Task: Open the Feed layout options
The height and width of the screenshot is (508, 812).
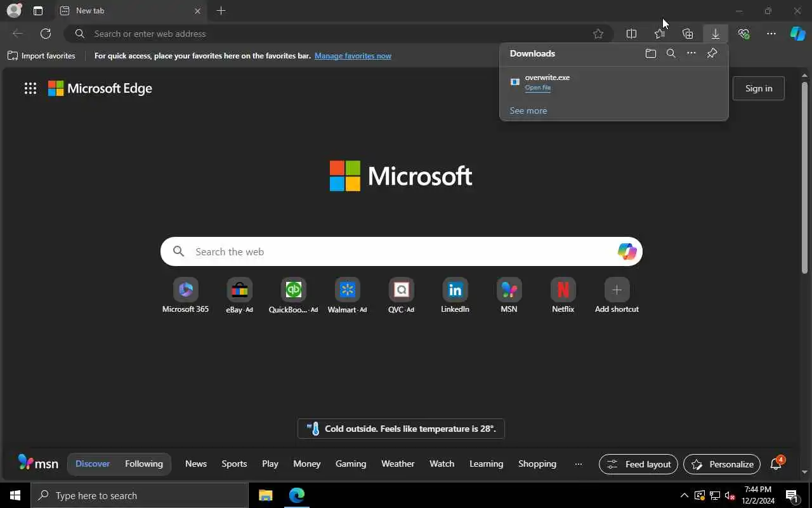Action: tap(638, 464)
